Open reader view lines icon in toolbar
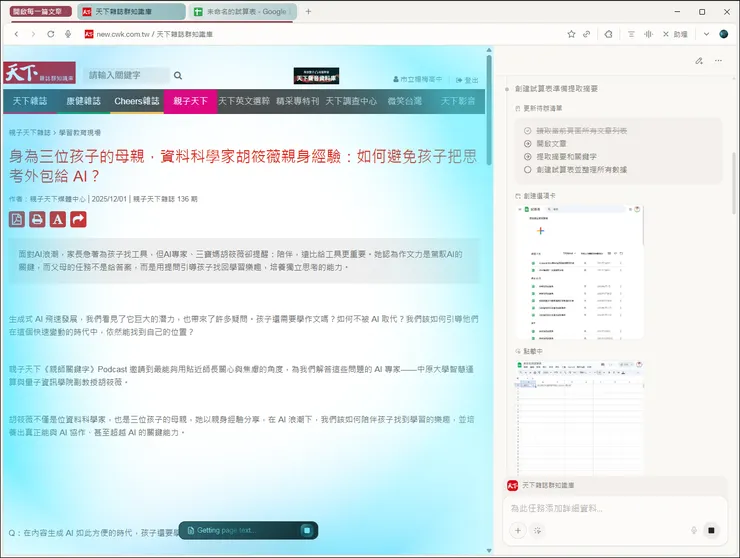Screen dimensions: 740x558 [x=631, y=34]
